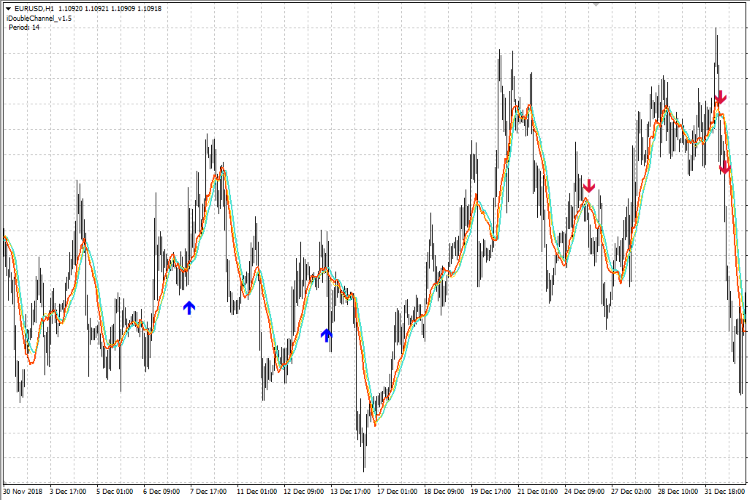Click the 13 Dec 17:00 time label
The width and height of the screenshot is (750, 500).
click(351, 492)
